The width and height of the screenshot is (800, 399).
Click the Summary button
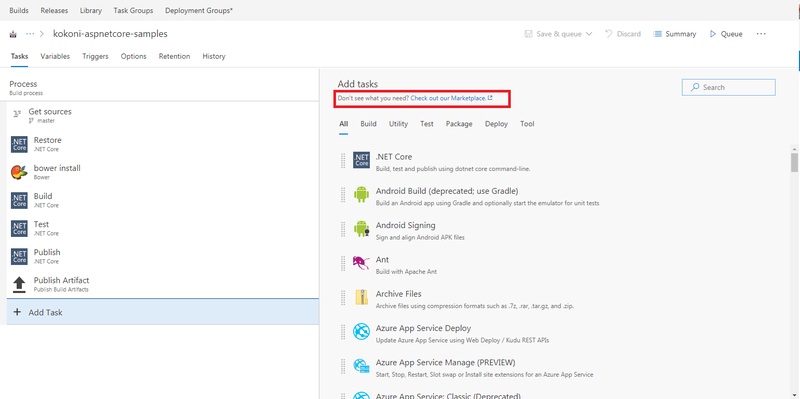pyautogui.click(x=674, y=34)
